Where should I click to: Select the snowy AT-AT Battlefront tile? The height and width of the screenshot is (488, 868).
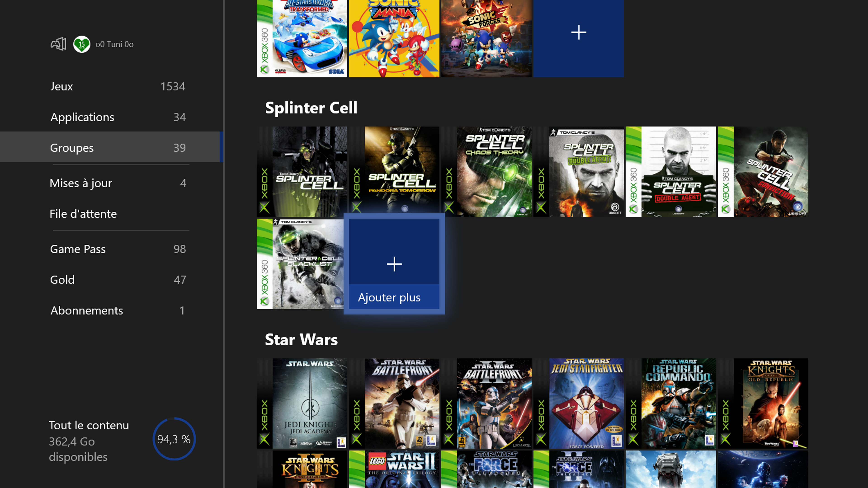click(671, 469)
